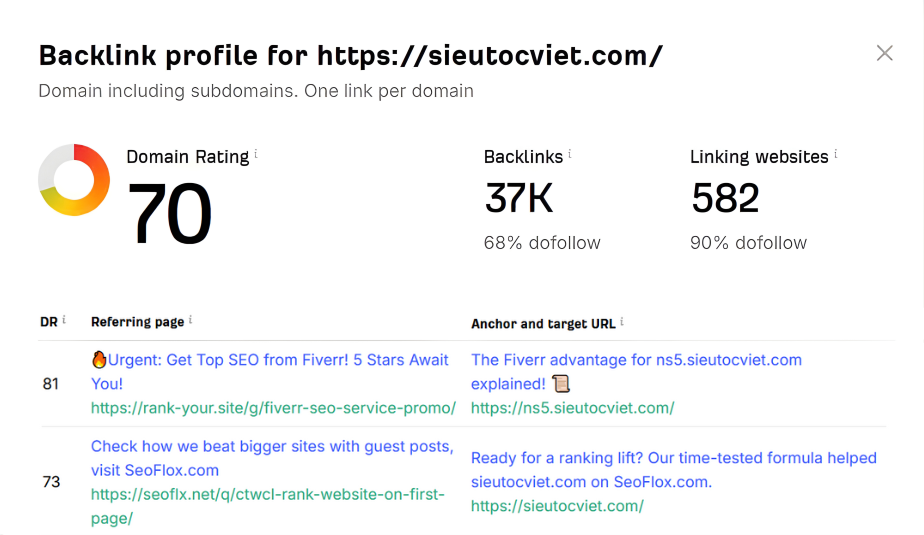Click the Domain Rating value 70
924x535 pixels.
(170, 213)
